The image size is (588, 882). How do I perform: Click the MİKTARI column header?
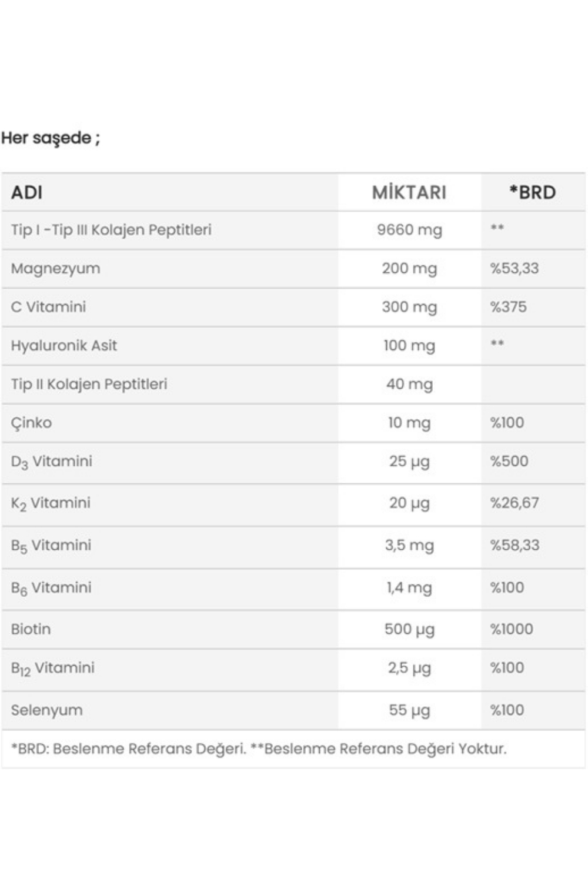tap(409, 192)
